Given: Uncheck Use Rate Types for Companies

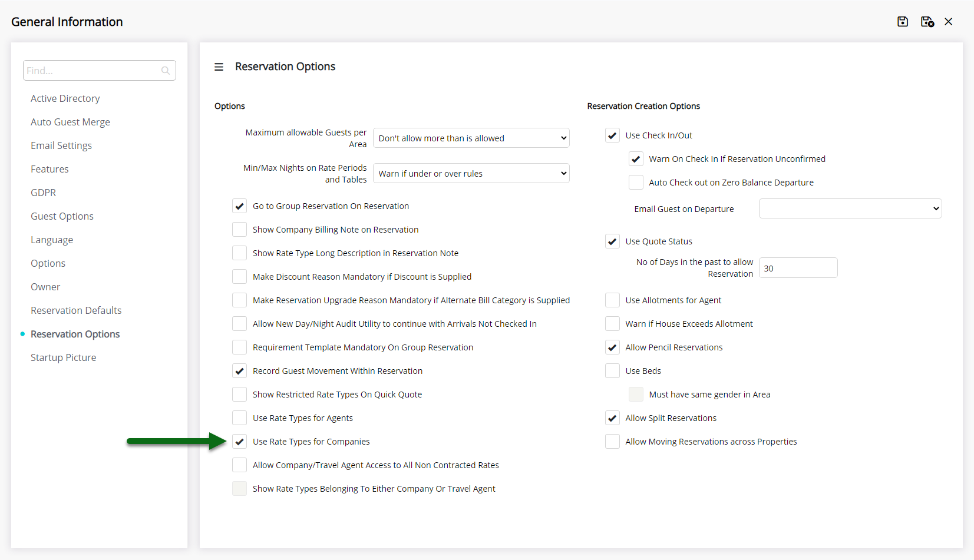Looking at the screenshot, I should [239, 442].
